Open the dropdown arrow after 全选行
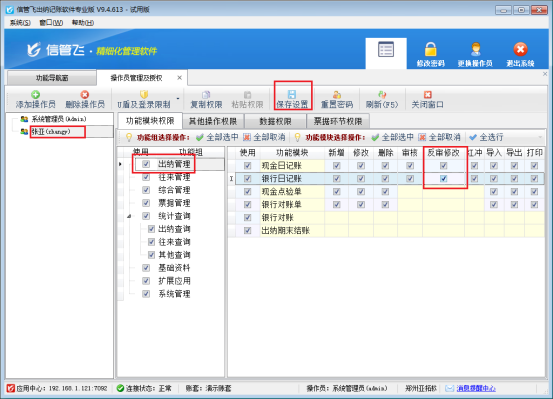553x399 pixels. (540, 137)
